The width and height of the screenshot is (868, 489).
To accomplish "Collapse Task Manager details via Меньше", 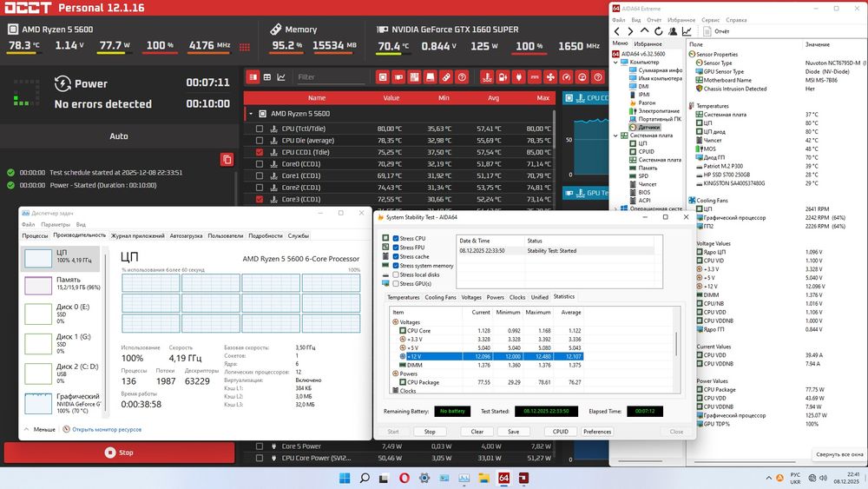I will pos(39,429).
